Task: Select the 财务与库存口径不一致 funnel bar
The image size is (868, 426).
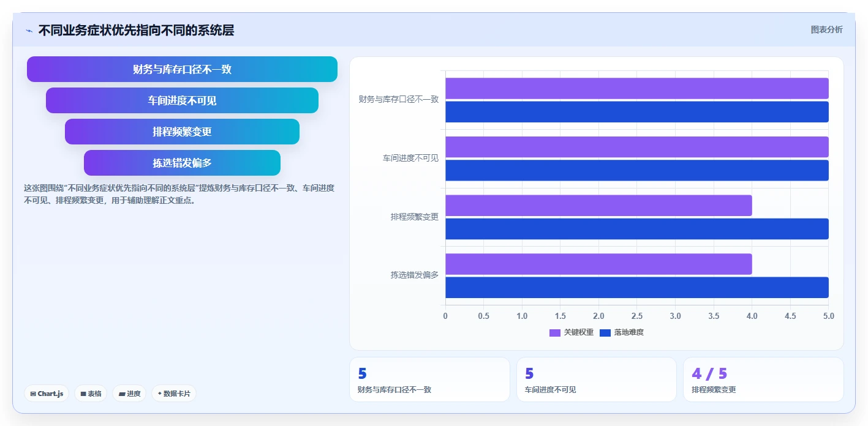Action: point(182,69)
